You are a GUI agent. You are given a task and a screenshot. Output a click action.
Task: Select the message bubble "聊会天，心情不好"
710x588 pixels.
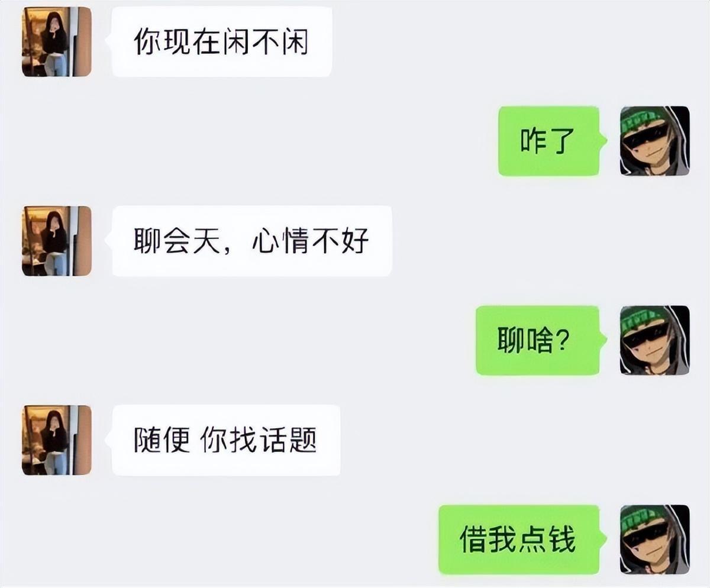point(251,241)
